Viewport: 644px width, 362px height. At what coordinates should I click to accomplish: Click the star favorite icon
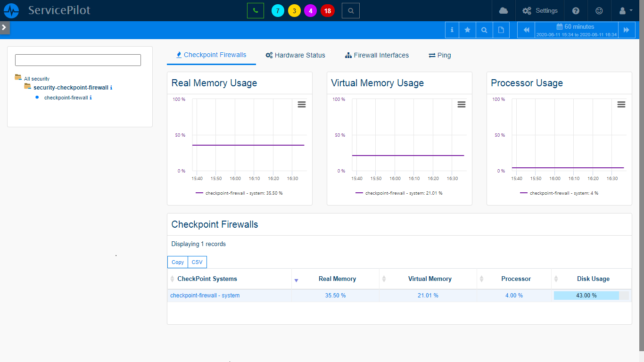[x=468, y=30]
